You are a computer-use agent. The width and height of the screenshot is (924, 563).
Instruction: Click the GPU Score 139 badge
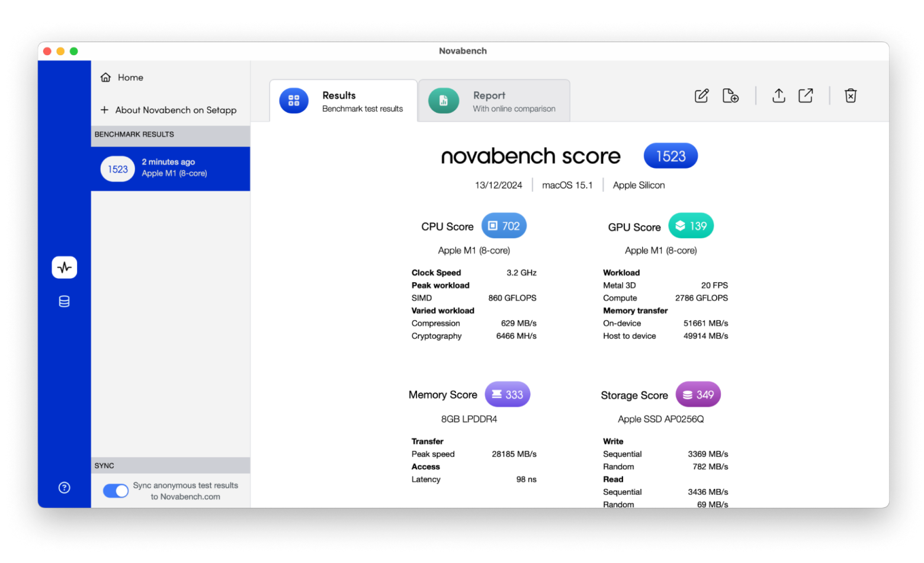[691, 226]
